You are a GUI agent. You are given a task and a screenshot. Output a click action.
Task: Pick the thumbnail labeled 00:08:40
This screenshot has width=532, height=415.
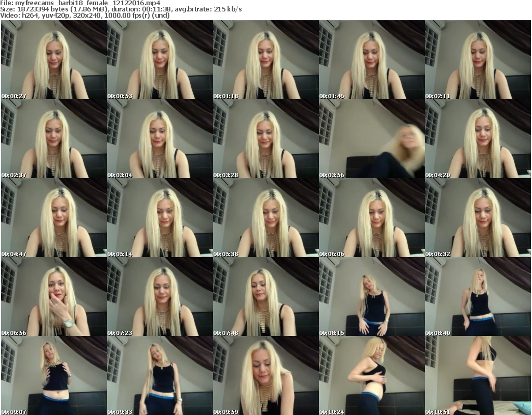478,297
